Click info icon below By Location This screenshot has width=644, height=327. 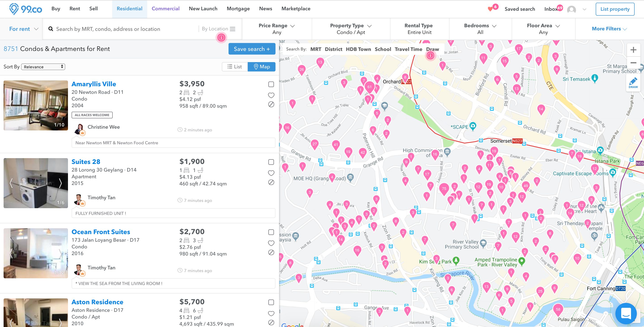[x=221, y=38]
